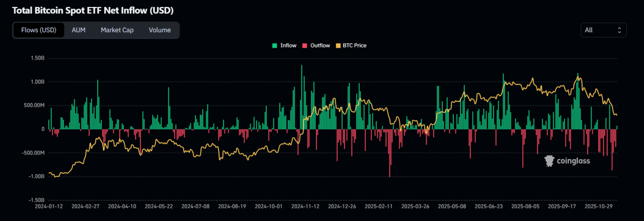Click the red Outflow legend square
The height and width of the screenshot is (221, 644).
(x=304, y=46)
